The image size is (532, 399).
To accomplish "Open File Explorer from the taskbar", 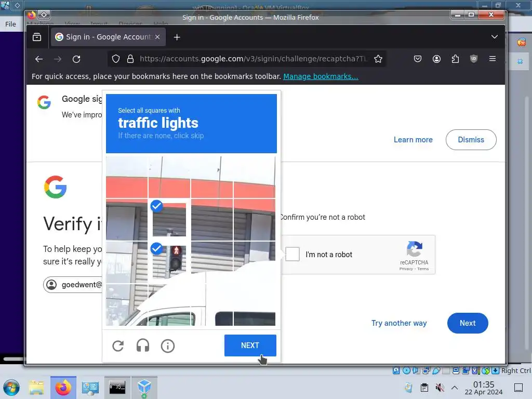I will coord(36,388).
